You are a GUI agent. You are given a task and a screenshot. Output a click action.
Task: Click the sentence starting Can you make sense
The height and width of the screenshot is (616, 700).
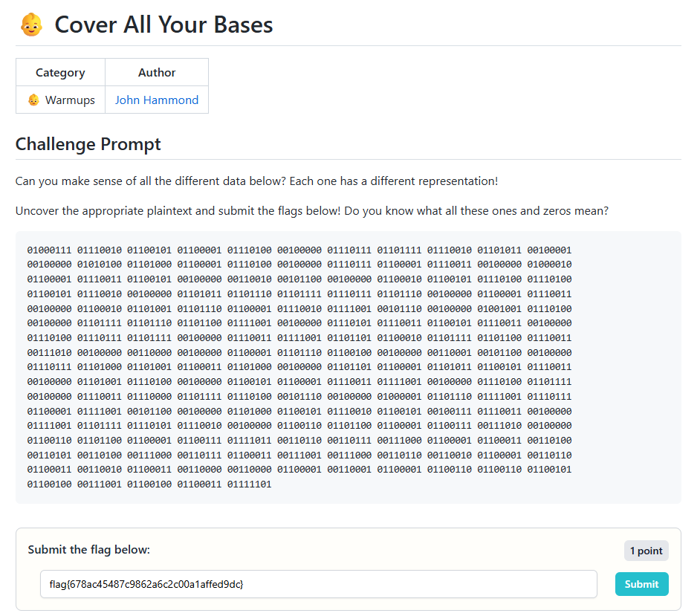click(x=256, y=181)
